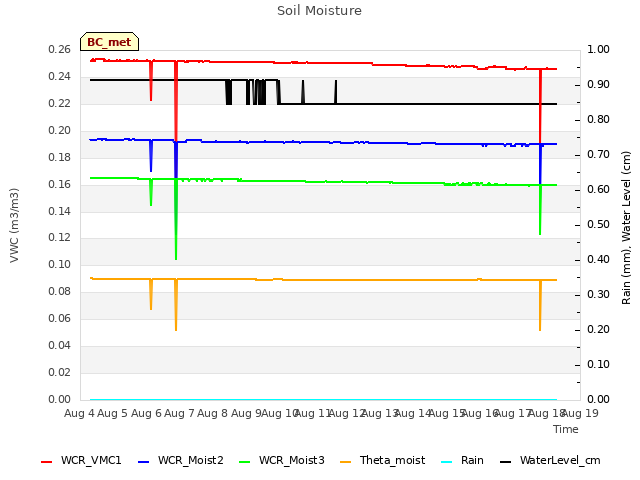Click the black WaterLevel_cm legend swatch
The width and height of the screenshot is (640, 480).
coord(505,462)
